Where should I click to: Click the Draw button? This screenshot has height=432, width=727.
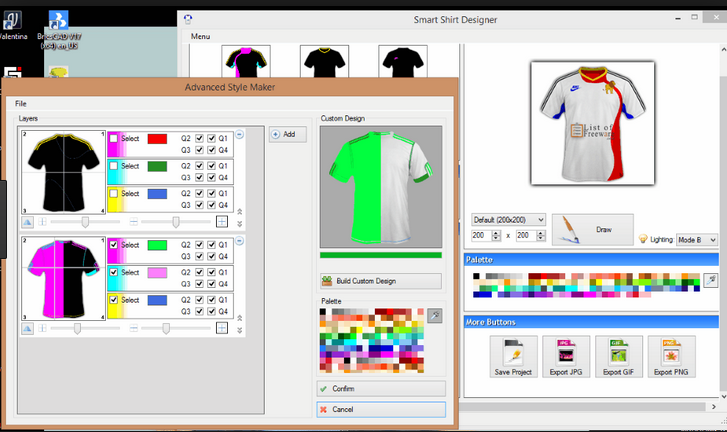[593, 230]
